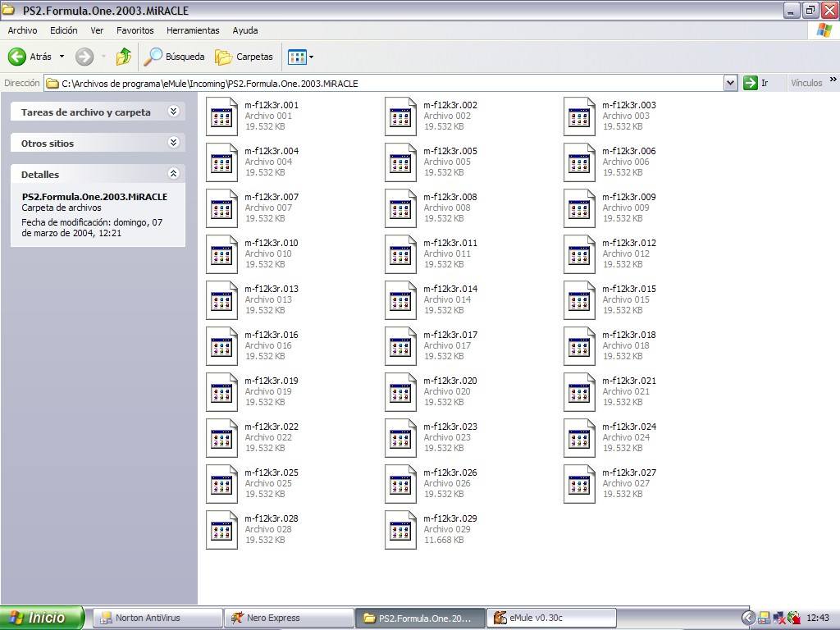This screenshot has height=630, width=840.
Task: Open the Herramientas menu
Action: (193, 30)
